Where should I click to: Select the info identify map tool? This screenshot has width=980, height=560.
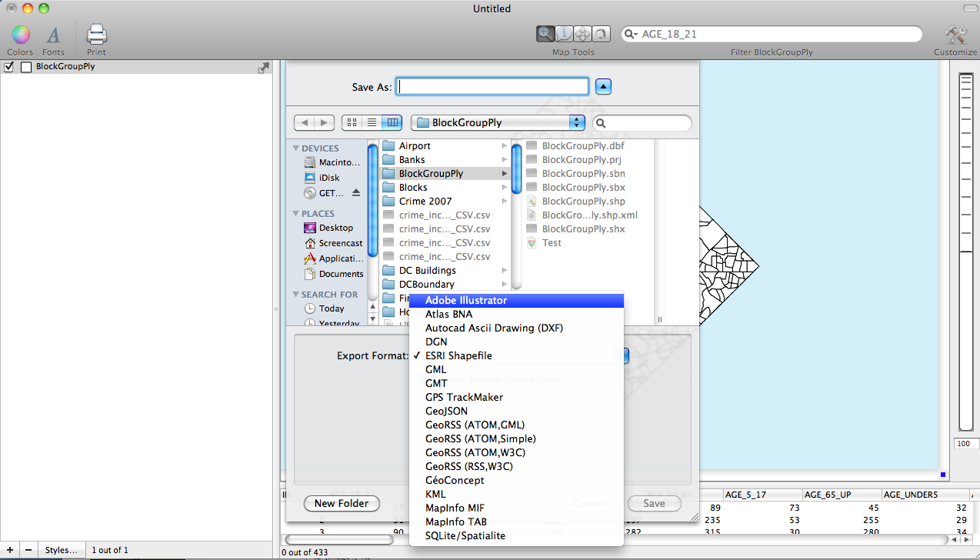pos(564,34)
